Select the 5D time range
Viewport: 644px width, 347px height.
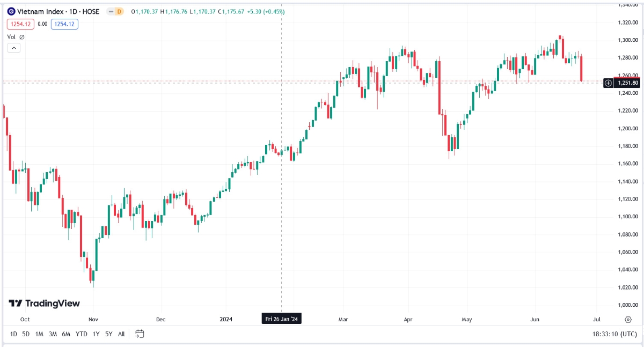click(26, 334)
